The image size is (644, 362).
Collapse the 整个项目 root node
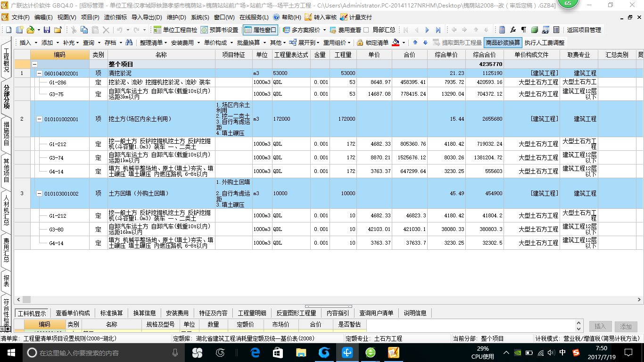34,64
